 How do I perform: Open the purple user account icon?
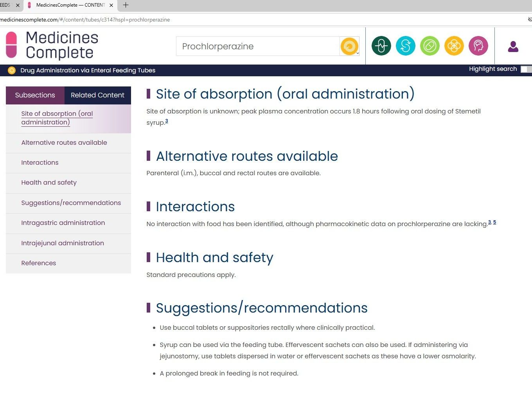pyautogui.click(x=513, y=47)
